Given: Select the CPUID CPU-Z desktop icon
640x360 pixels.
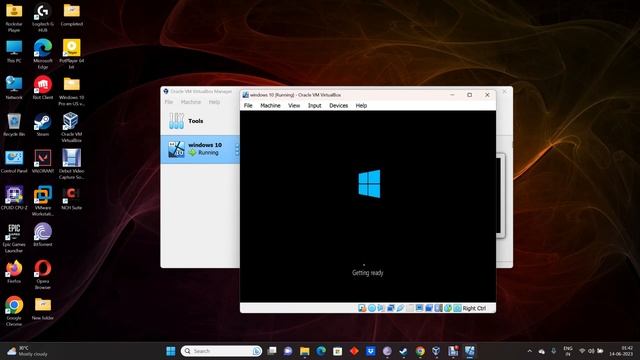Looking at the screenshot, I should coord(14,198).
